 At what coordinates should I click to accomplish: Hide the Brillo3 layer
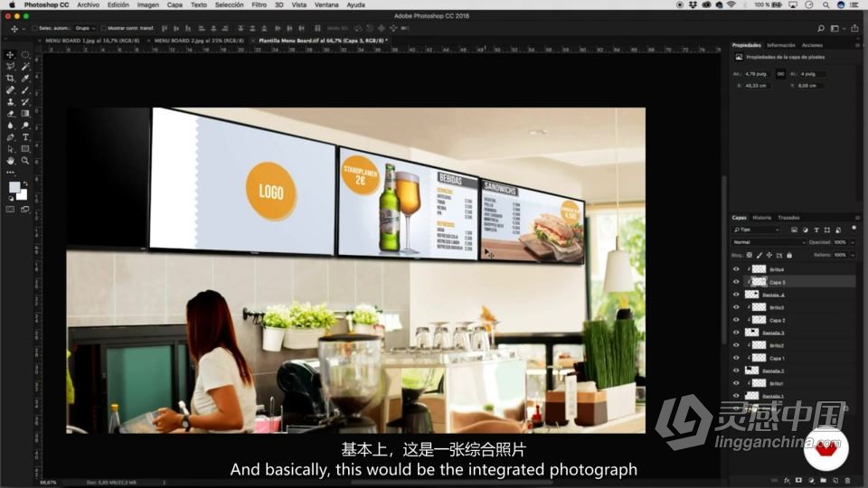point(736,307)
